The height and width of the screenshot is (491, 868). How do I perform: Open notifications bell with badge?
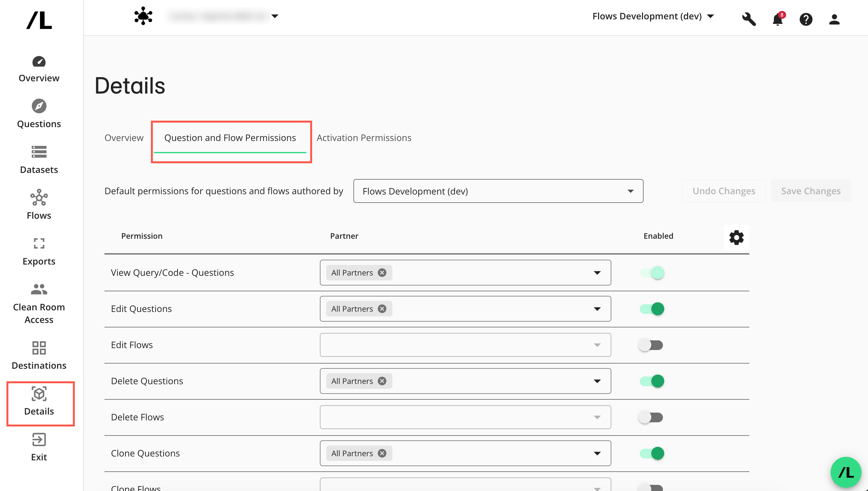tap(778, 19)
